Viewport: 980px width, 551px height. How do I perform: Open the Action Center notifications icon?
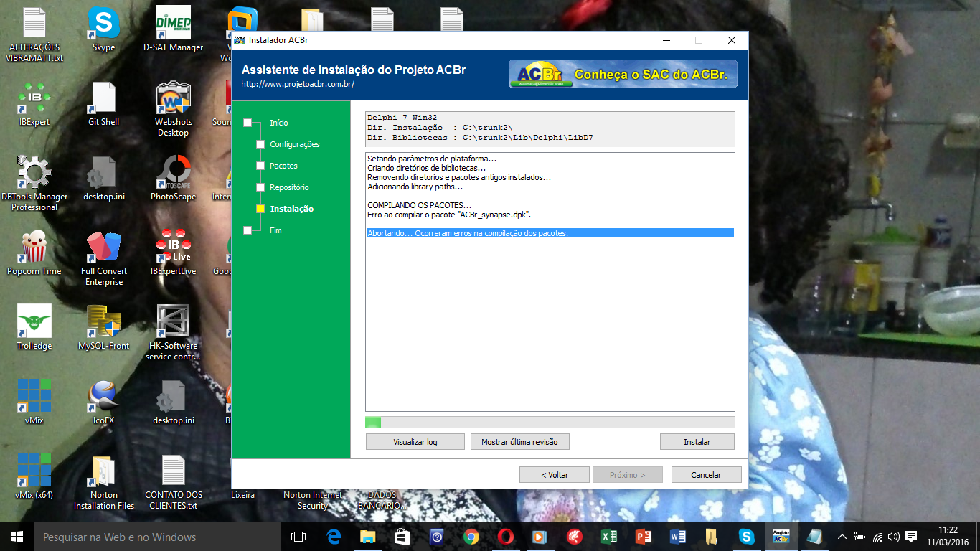pyautogui.click(x=911, y=537)
